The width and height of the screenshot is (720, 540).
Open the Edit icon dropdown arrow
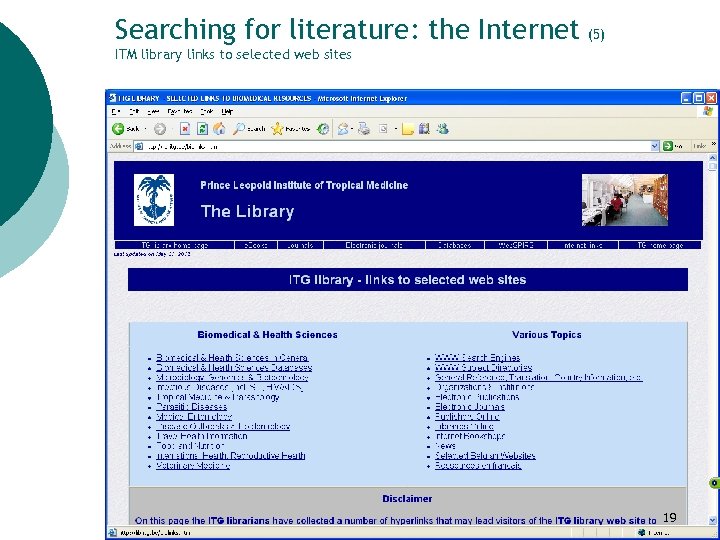click(395, 129)
